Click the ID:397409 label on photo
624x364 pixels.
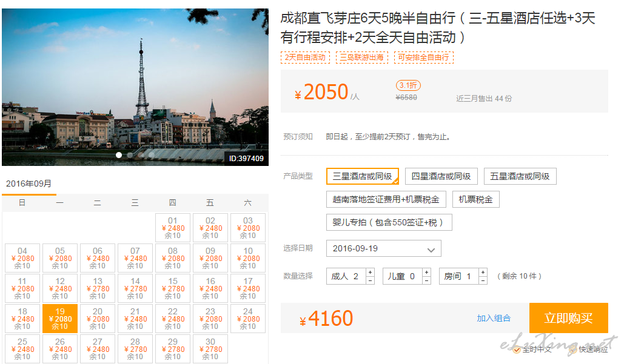246,159
